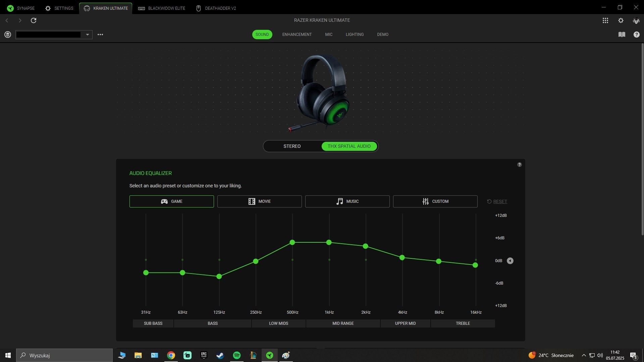Open the notifications center icon
644x362 pixels.
pos(633,355)
